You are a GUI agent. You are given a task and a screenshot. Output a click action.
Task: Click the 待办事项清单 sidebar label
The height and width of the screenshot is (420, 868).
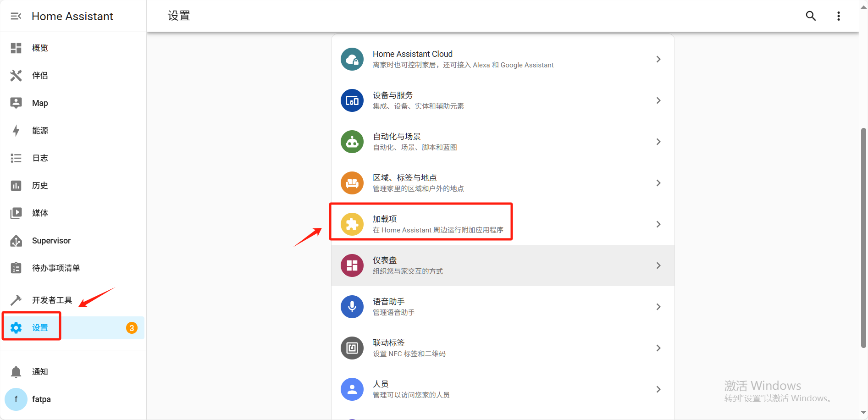pos(56,268)
